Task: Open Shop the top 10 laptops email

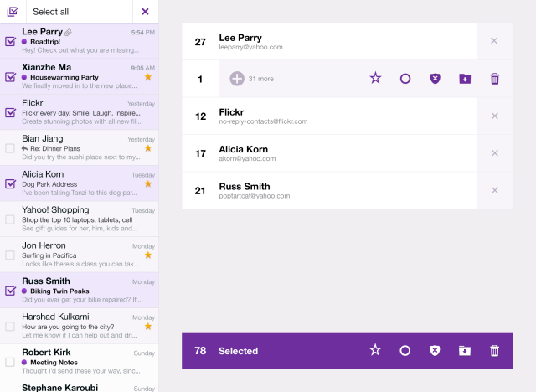Action: click(80, 219)
